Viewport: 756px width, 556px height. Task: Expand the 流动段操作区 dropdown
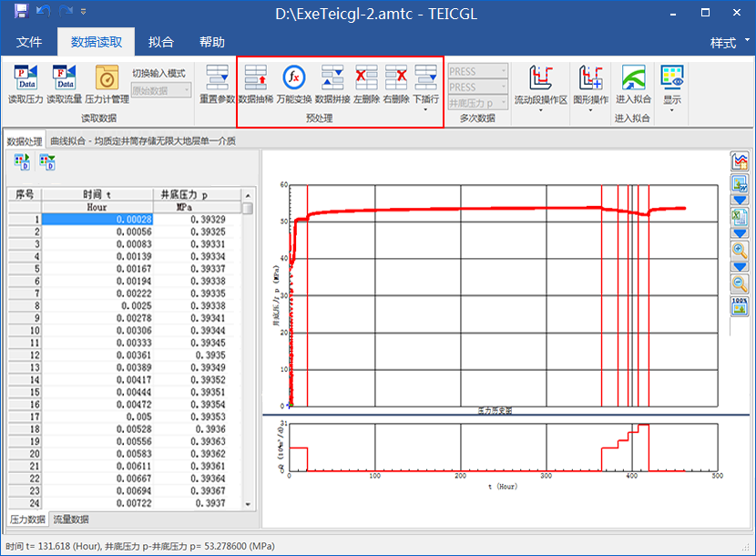click(x=540, y=110)
